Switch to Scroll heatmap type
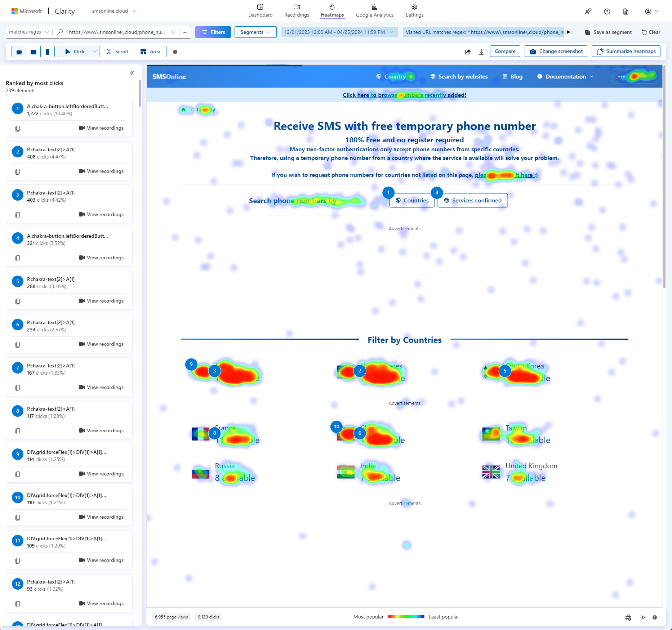Viewport: 672px width, 630px height. [x=117, y=52]
